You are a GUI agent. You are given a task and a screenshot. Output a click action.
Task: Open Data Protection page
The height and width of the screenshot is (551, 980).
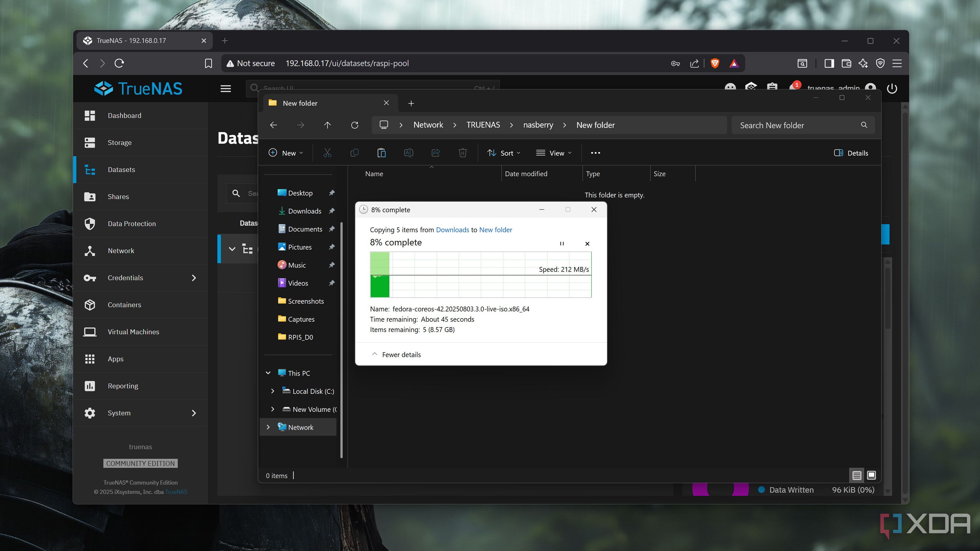click(141, 224)
